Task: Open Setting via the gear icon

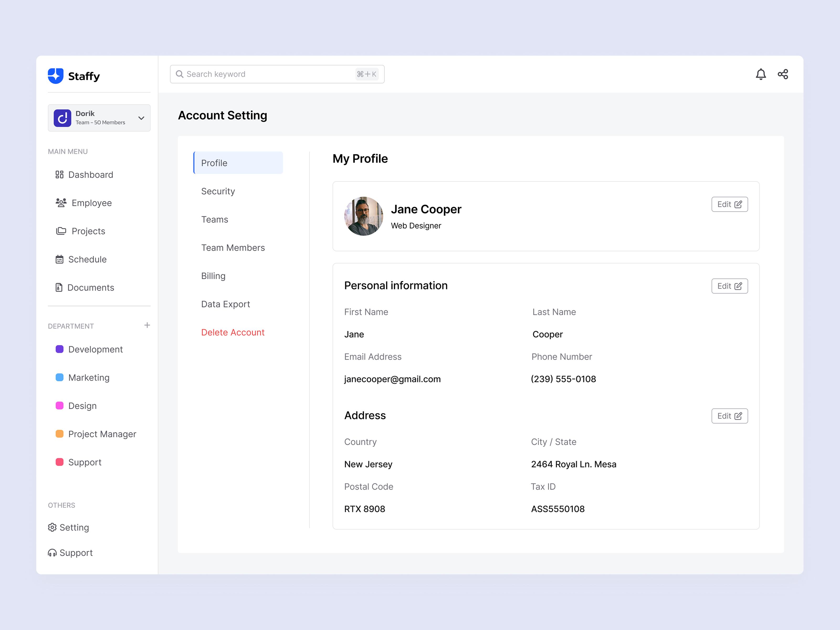Action: (x=52, y=527)
